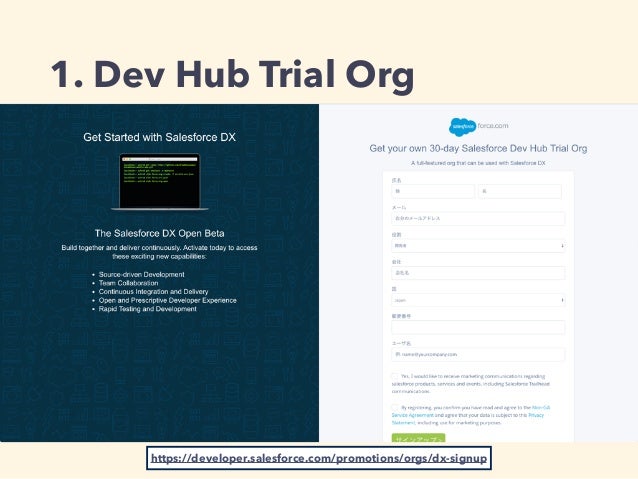The width and height of the screenshot is (638, 479).
Task: Click 'Continuous Integration and Delivery' bullet
Action: pyautogui.click(x=153, y=292)
